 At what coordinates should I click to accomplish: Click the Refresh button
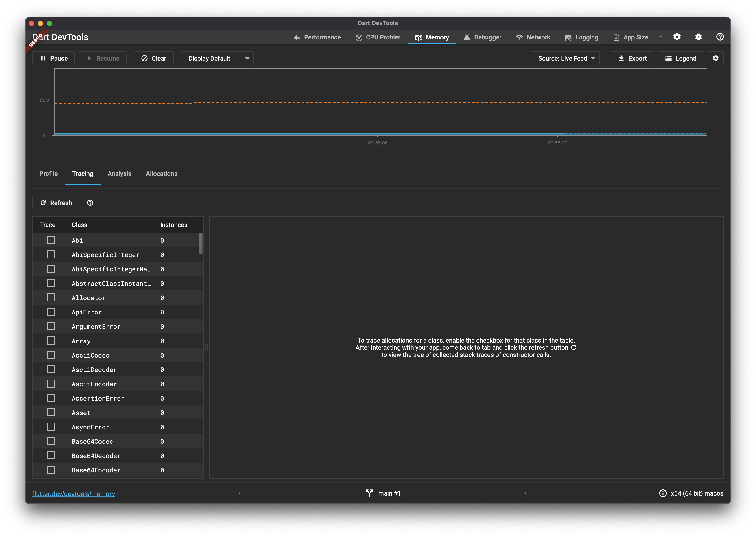(56, 203)
